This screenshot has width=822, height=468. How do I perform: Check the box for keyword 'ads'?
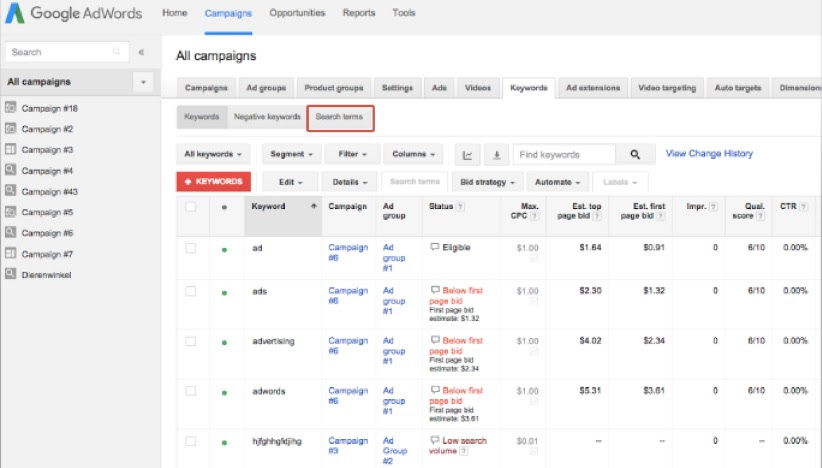click(x=191, y=291)
